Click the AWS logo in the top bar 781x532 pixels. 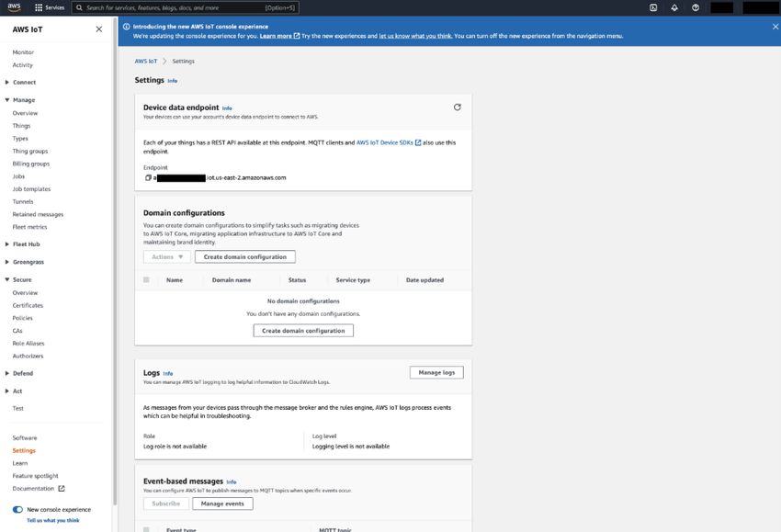(14, 7)
